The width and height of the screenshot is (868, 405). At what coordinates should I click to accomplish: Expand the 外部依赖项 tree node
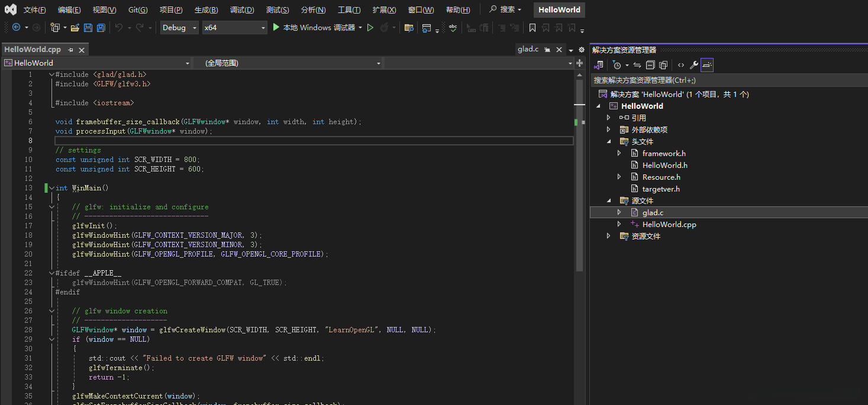coord(608,129)
